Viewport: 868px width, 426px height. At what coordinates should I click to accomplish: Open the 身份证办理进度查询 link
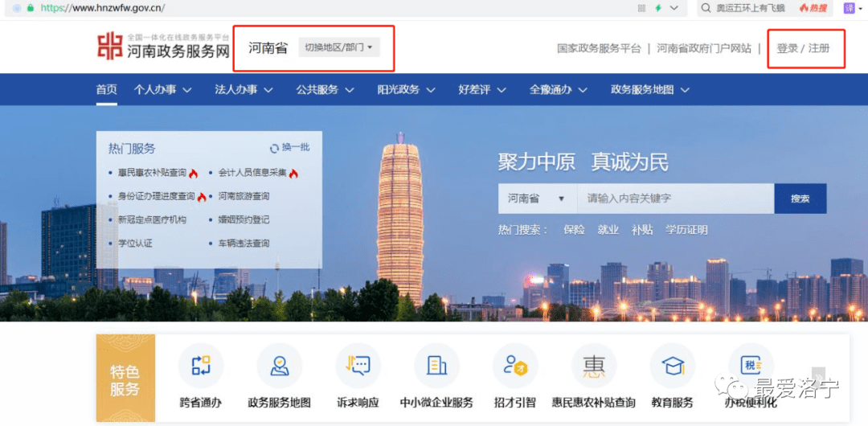tap(157, 196)
